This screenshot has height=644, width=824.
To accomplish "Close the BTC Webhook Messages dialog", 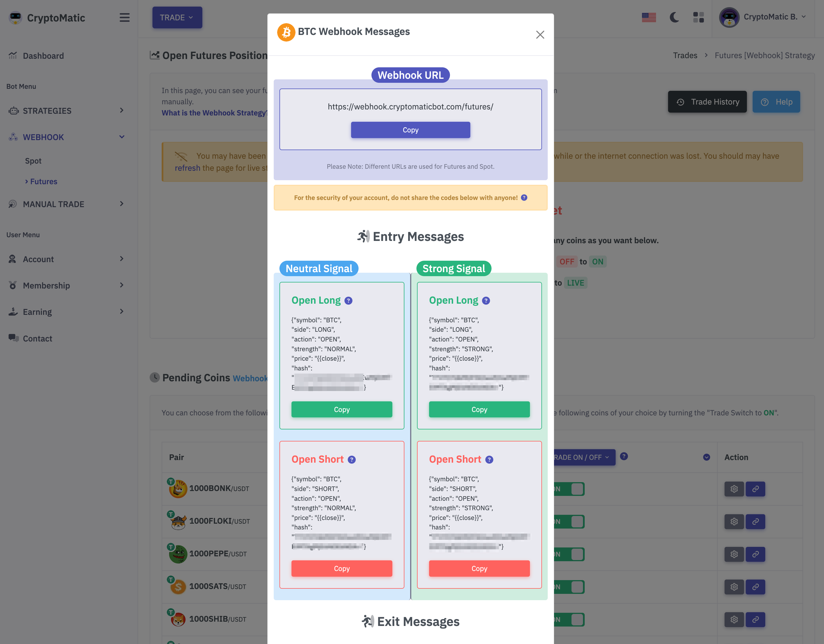I will [x=540, y=35].
